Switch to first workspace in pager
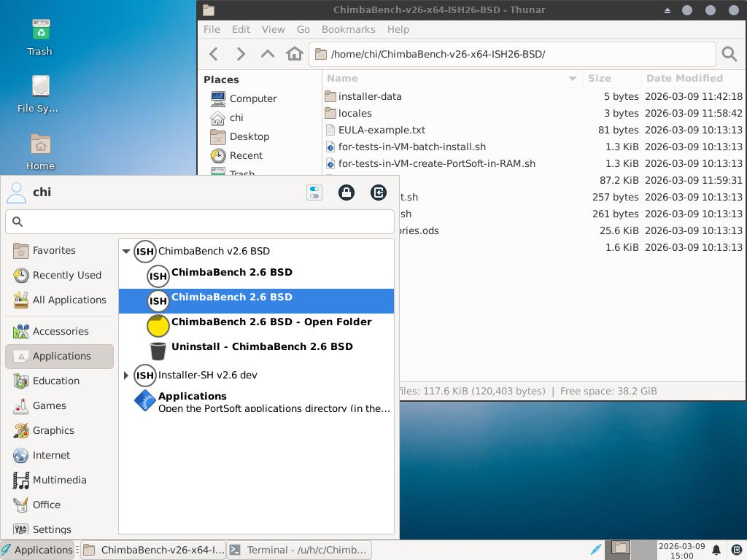The width and height of the screenshot is (747, 560). (x=619, y=550)
